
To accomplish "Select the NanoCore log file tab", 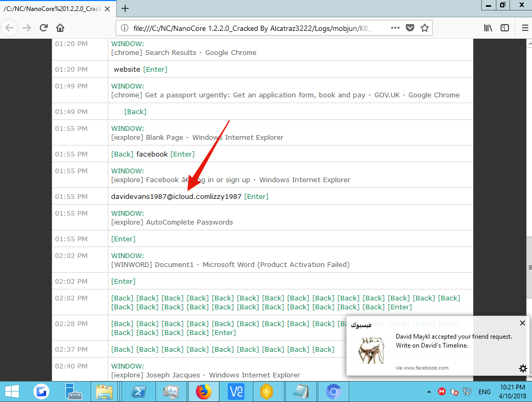I will pos(58,9).
